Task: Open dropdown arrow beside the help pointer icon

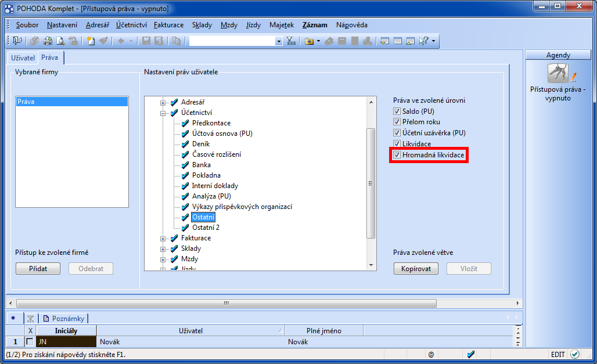Action: click(x=433, y=41)
